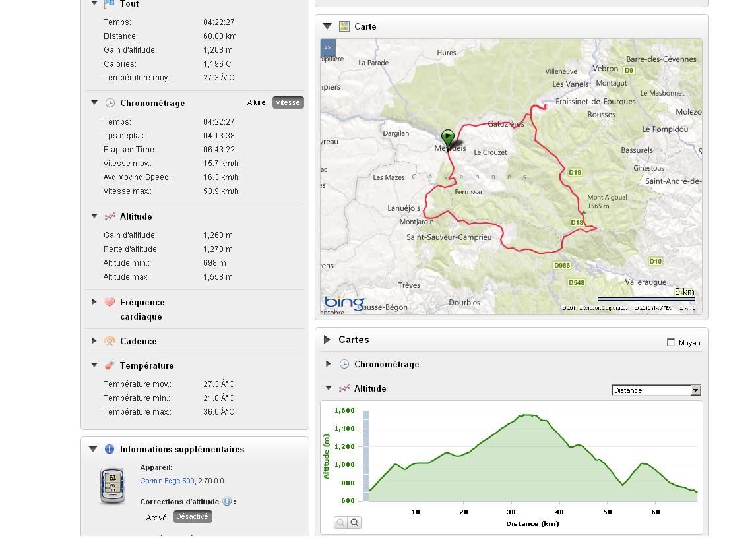
Task: Click the Bing logo on the map
Action: pyautogui.click(x=344, y=303)
